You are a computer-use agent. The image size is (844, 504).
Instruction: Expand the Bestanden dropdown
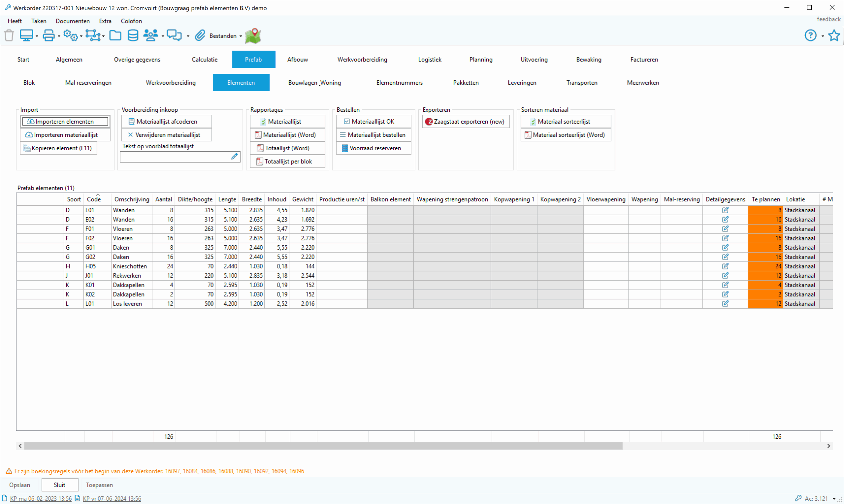(241, 36)
